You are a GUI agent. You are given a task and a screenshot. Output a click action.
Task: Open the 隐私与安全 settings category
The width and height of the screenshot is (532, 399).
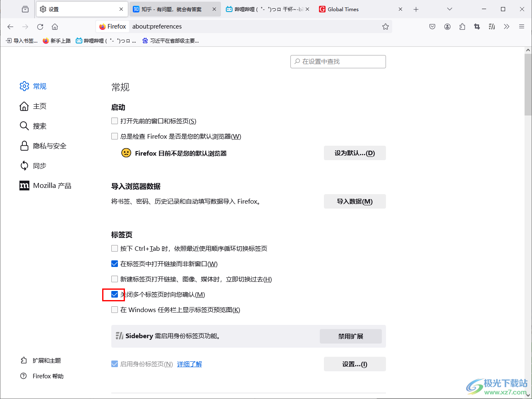click(43, 146)
